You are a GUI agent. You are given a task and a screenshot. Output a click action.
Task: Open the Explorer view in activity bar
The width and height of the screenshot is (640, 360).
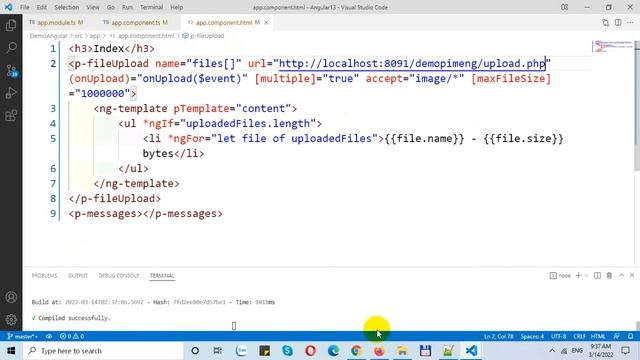pos(11,25)
